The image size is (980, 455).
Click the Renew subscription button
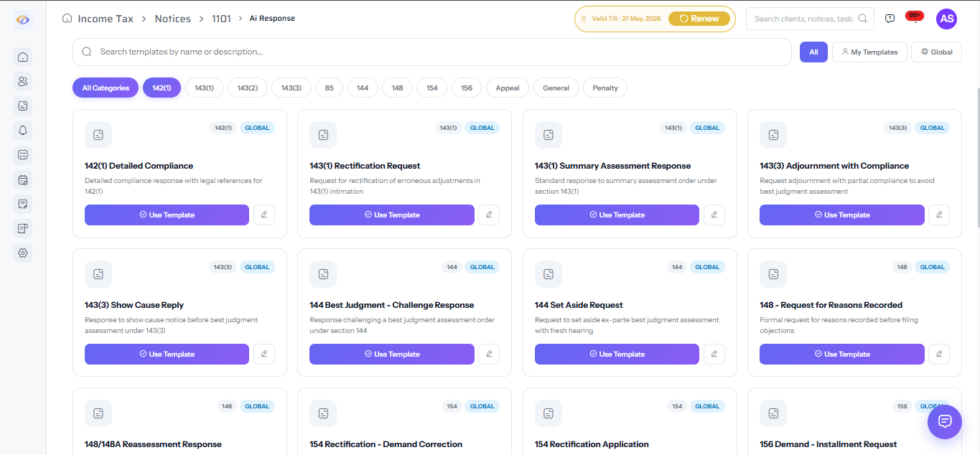[x=699, y=19]
